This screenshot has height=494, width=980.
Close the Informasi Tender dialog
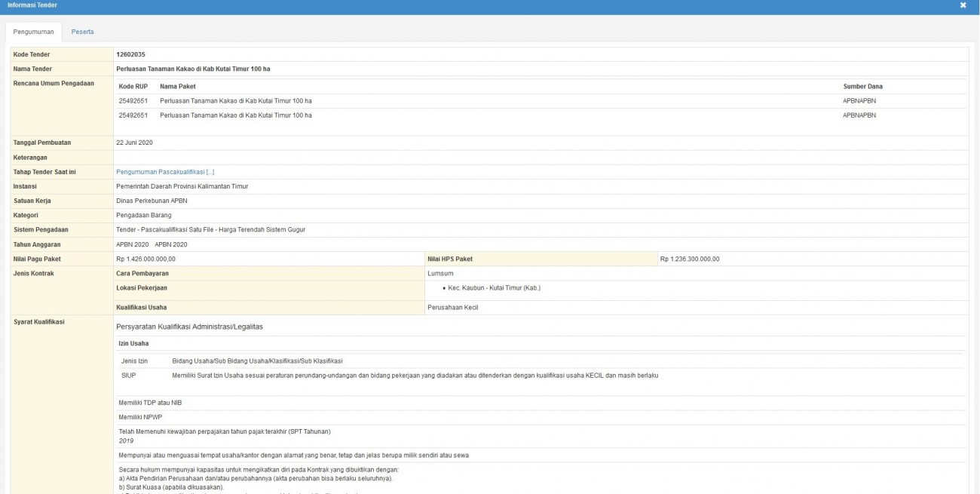[963, 5]
